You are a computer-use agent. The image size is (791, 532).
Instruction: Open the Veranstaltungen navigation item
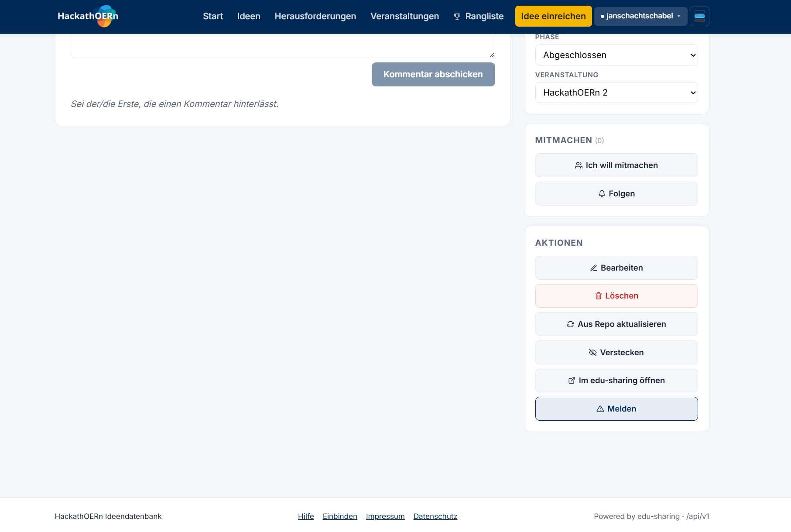pyautogui.click(x=405, y=16)
